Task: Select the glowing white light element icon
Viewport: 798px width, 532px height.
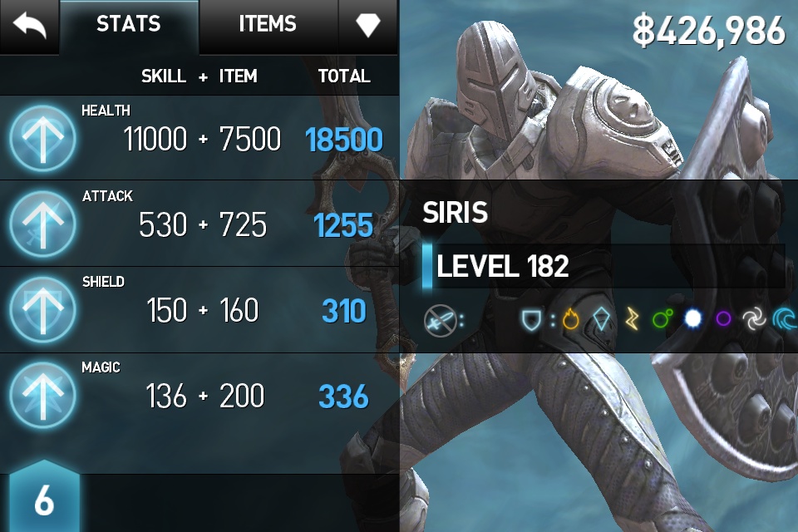Action: pyautogui.click(x=692, y=319)
